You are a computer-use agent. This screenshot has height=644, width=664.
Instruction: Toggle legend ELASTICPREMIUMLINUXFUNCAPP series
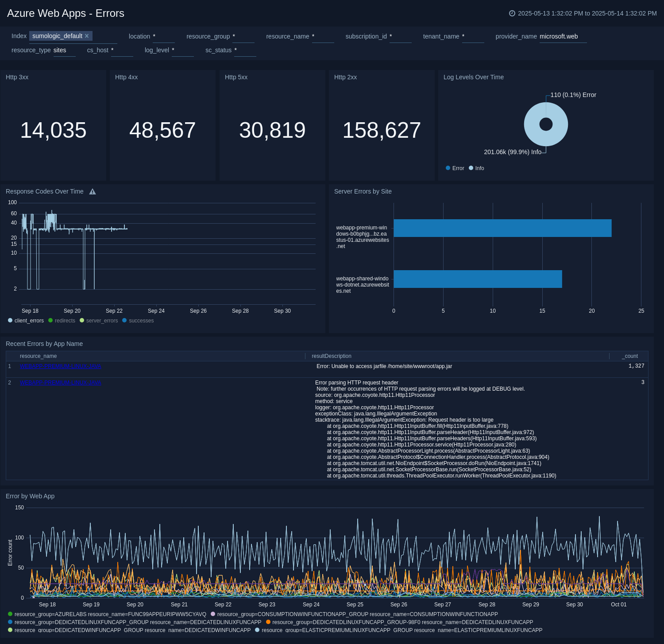point(399,630)
